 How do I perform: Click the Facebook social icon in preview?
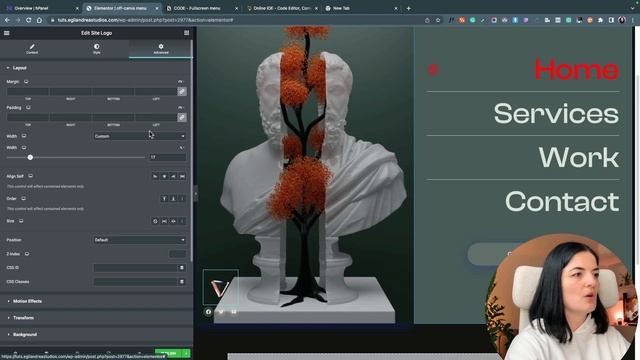pos(209,312)
